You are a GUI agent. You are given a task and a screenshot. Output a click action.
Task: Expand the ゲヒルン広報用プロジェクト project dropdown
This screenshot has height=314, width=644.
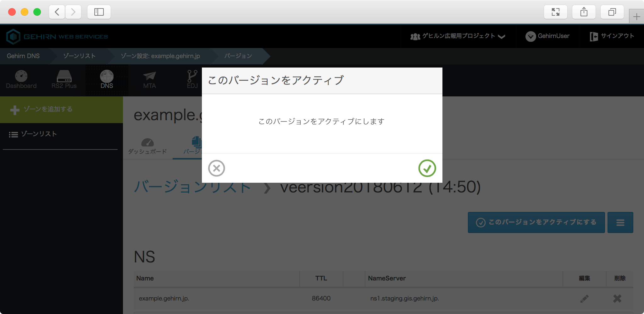click(x=458, y=36)
